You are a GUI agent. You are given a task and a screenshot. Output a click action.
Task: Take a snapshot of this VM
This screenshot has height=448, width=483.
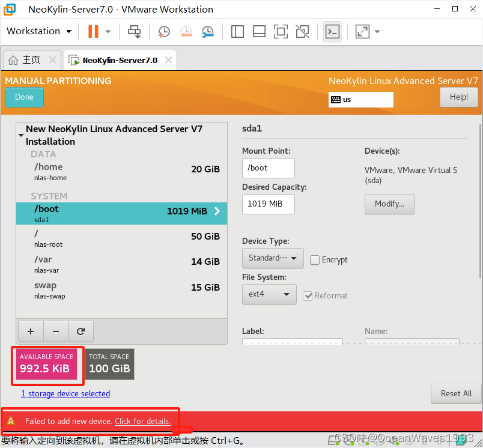(x=164, y=31)
